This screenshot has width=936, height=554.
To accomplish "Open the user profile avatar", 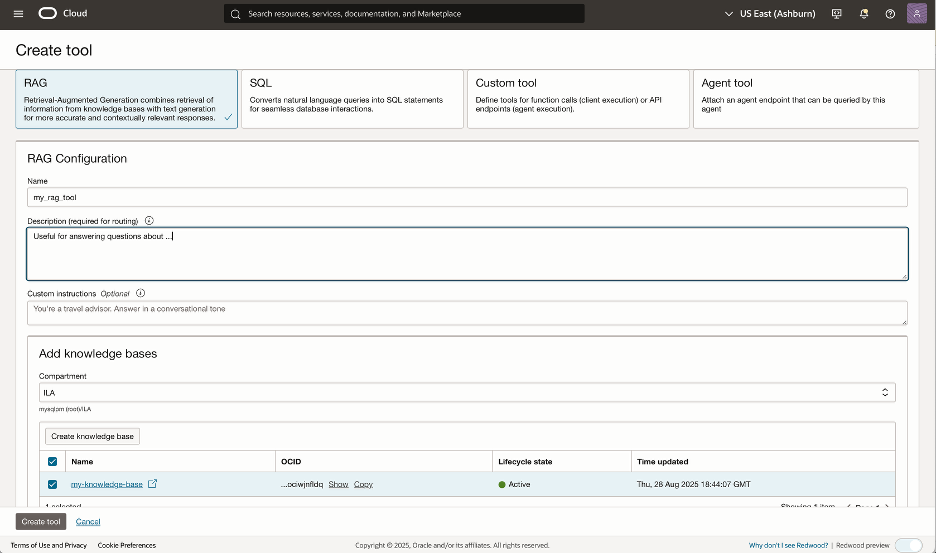I will [x=917, y=14].
